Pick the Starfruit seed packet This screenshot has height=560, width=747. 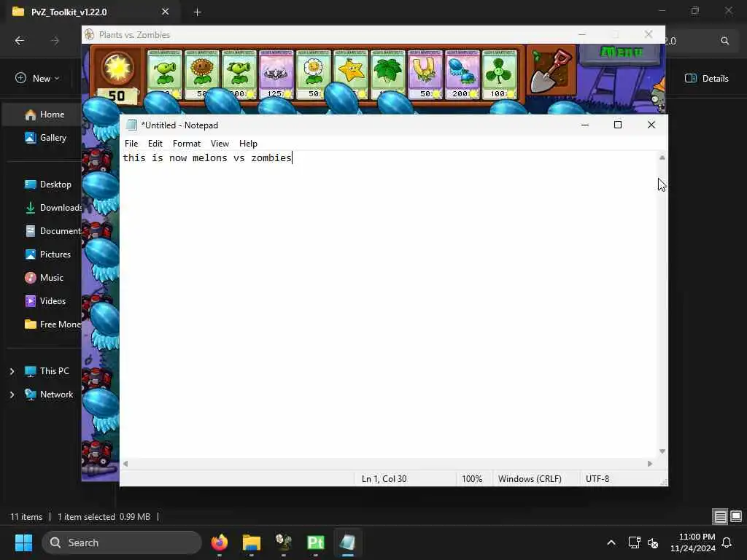click(351, 74)
